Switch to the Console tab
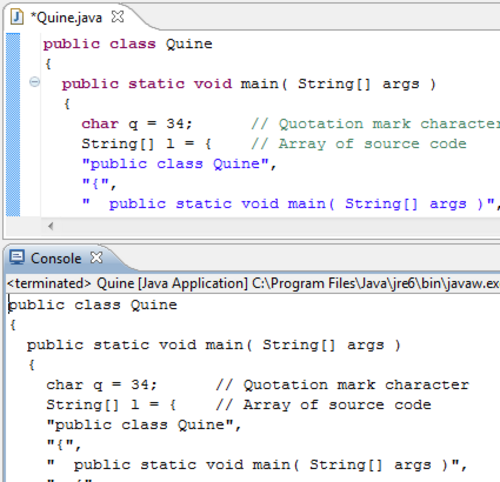The height and width of the screenshot is (482, 500). pos(56,259)
